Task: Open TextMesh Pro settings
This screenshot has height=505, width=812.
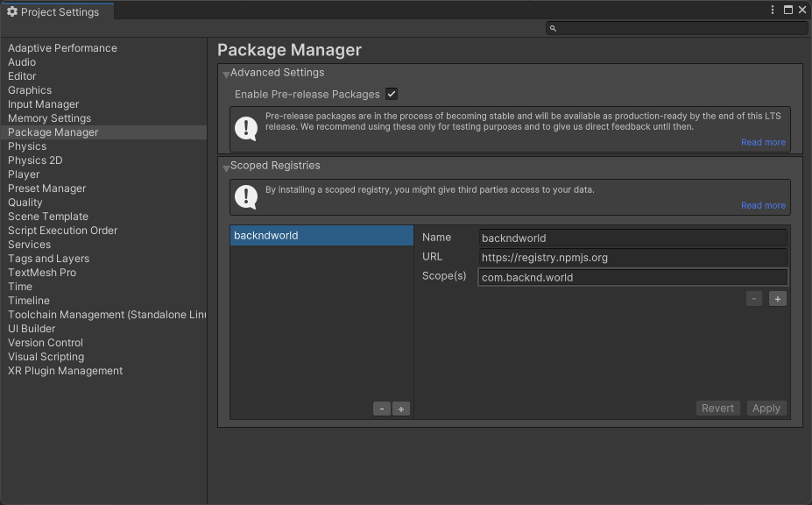Action: coord(103,272)
